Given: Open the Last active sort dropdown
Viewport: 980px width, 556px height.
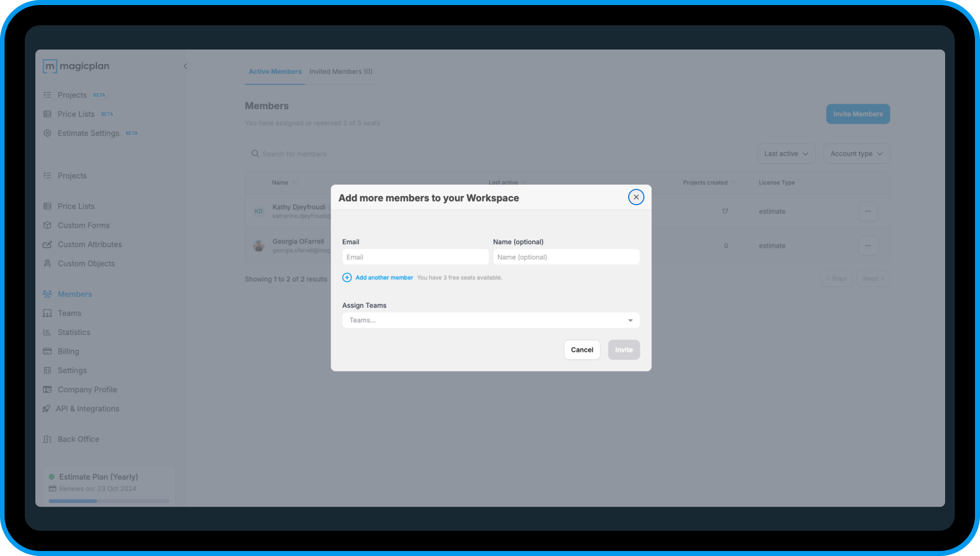Looking at the screenshot, I should [786, 153].
